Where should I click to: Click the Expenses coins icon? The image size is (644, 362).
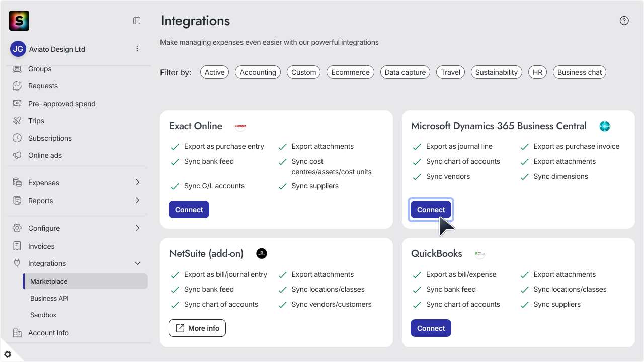(x=17, y=183)
